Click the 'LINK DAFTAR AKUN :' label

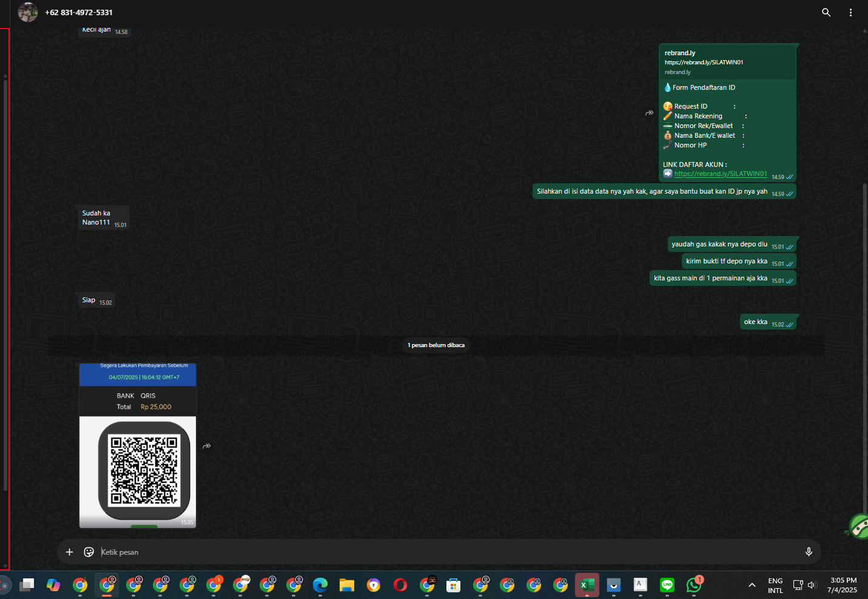(695, 164)
